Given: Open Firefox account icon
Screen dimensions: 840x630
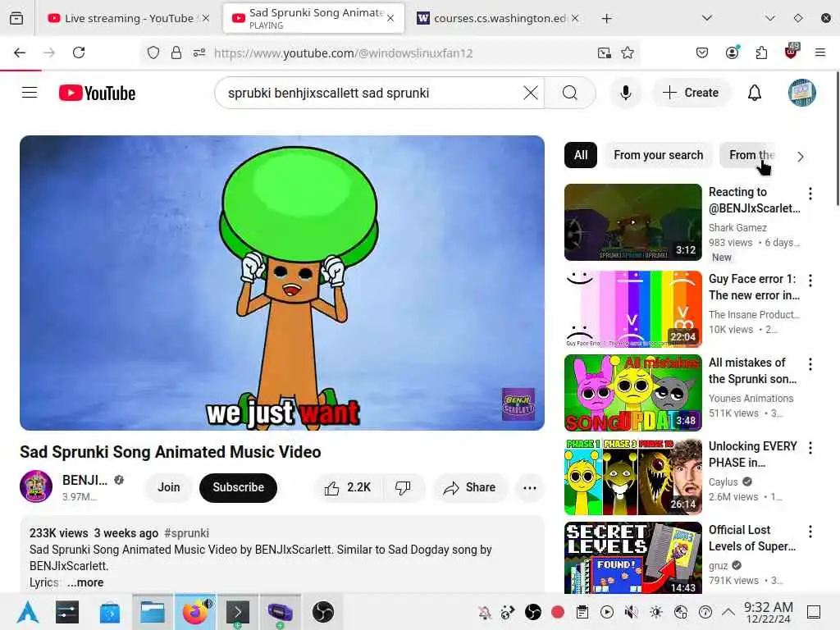Looking at the screenshot, I should pos(732,52).
